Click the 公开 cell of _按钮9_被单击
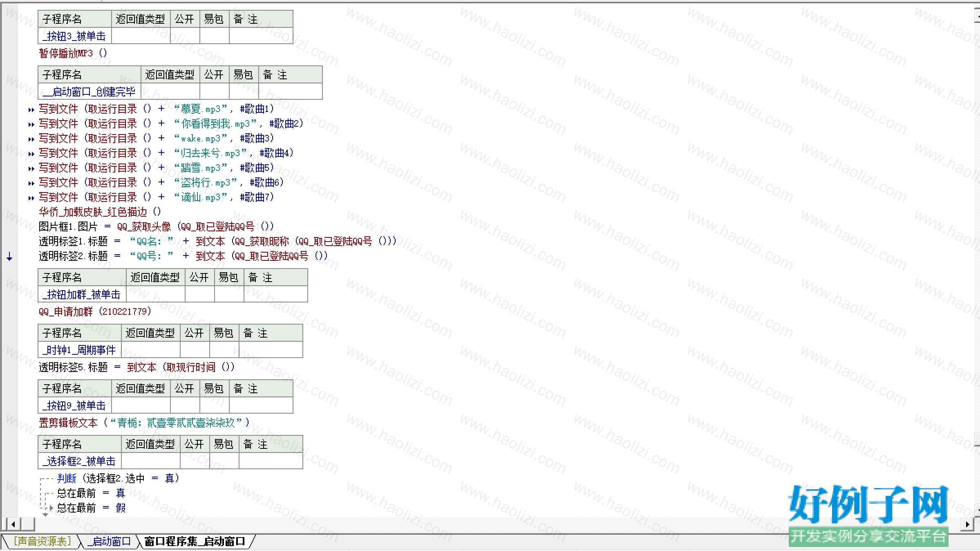The height and width of the screenshot is (551, 980). [185, 405]
